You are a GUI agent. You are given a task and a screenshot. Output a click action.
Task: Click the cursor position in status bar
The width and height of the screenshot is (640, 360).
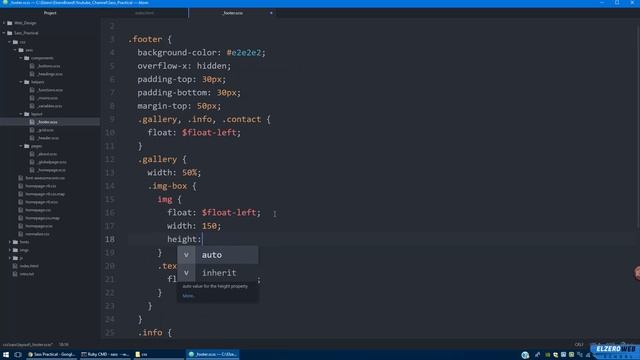click(x=64, y=345)
